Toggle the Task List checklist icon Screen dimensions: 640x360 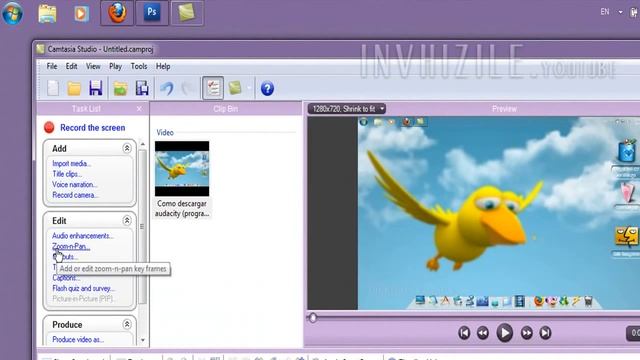213,88
